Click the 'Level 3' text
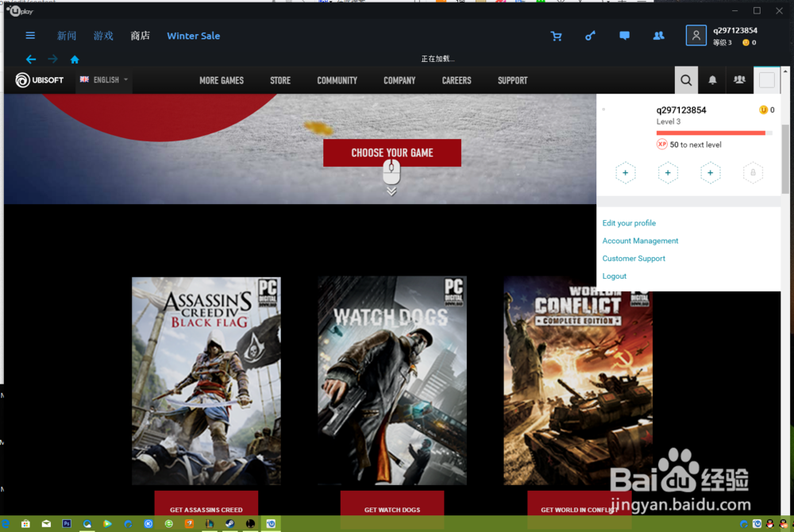The image size is (794, 532). (x=669, y=121)
